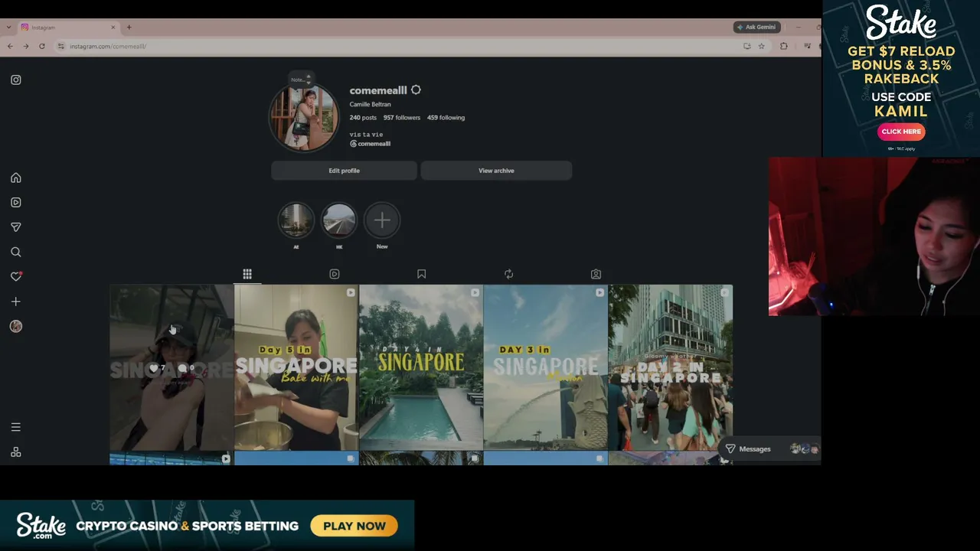
Task: Open the tab search dropdown arrow
Action: point(8,28)
